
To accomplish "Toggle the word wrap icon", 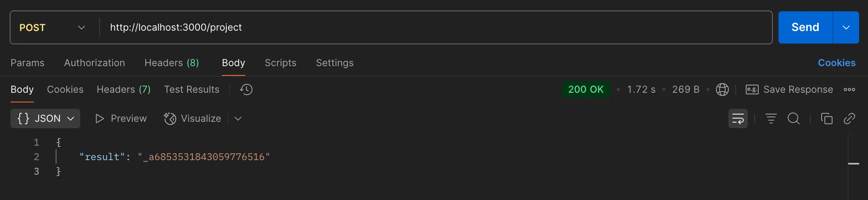I will (x=738, y=119).
